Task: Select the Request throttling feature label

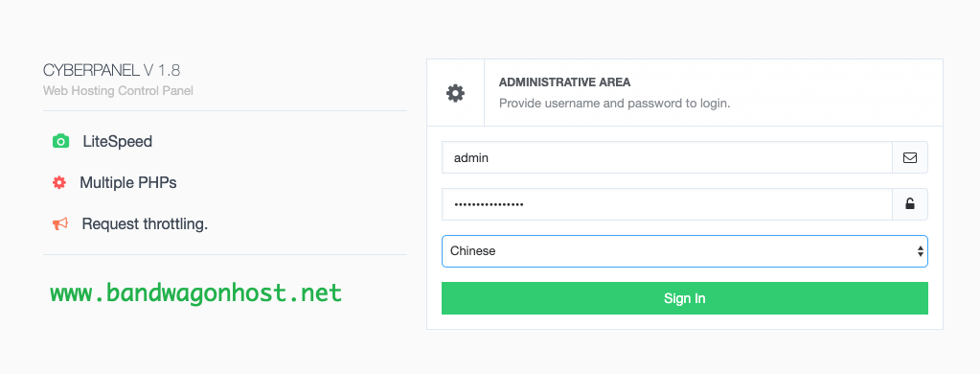Action: (x=145, y=223)
